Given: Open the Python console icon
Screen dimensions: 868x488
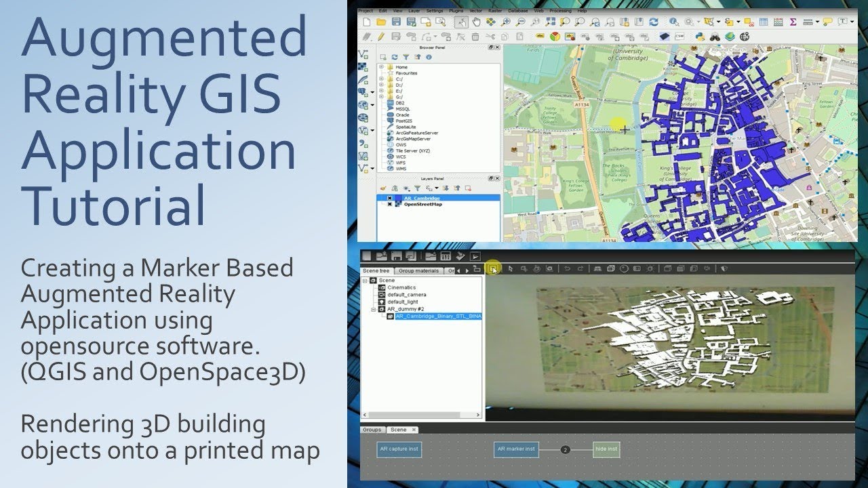Looking at the screenshot, I should pyautogui.click(x=700, y=37).
